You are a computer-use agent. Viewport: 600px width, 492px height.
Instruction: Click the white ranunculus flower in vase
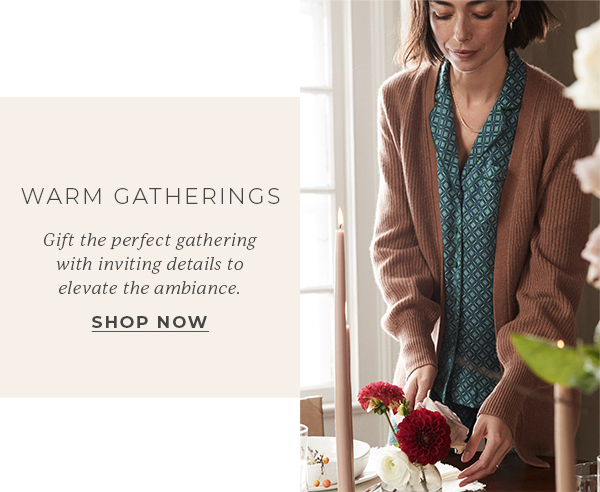394,467
